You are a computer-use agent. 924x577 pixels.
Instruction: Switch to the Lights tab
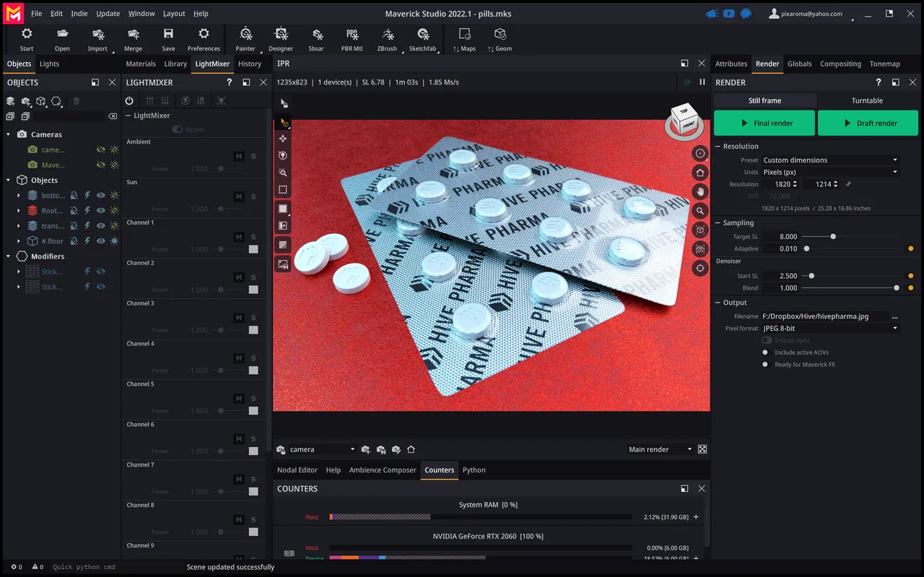[x=49, y=64]
